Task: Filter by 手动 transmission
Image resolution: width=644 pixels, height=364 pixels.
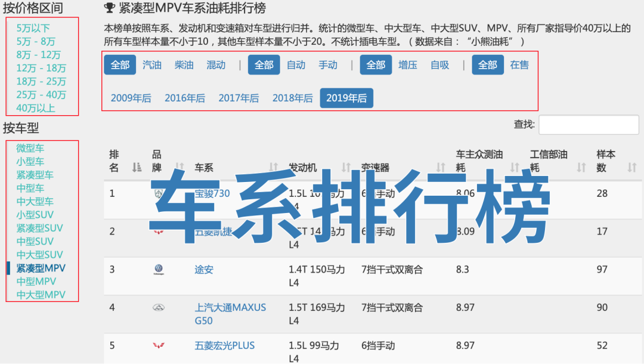Action: [x=328, y=65]
